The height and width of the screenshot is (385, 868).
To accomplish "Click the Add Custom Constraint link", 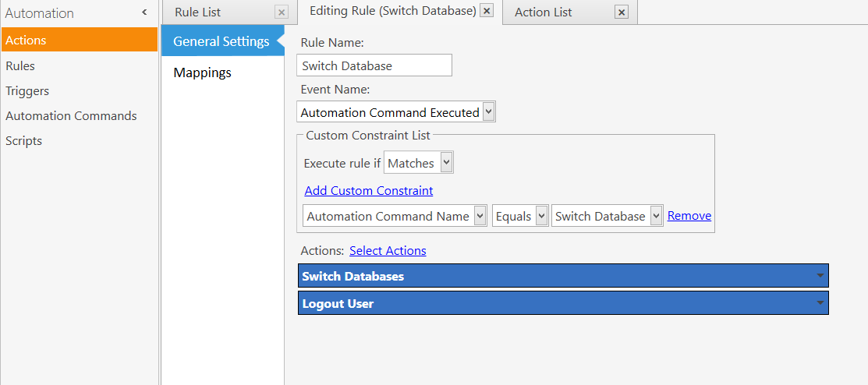I will (369, 191).
